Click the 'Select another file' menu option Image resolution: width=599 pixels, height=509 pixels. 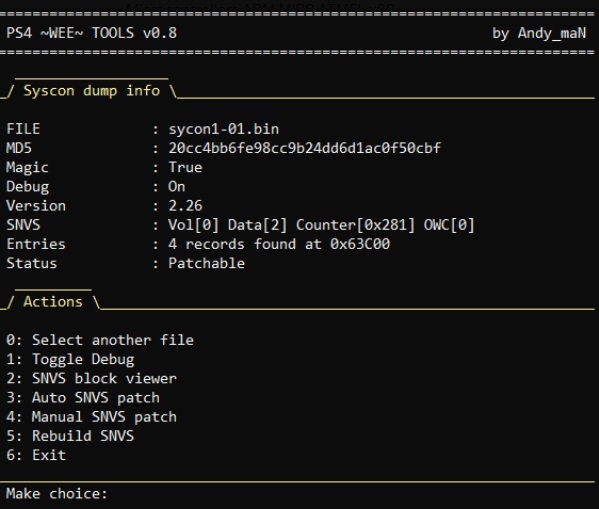pos(100,340)
